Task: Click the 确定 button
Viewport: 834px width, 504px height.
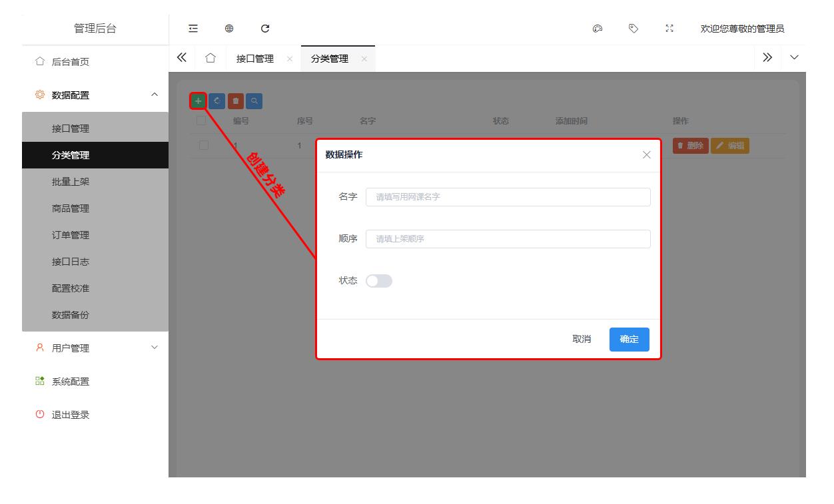Action: pyautogui.click(x=629, y=339)
